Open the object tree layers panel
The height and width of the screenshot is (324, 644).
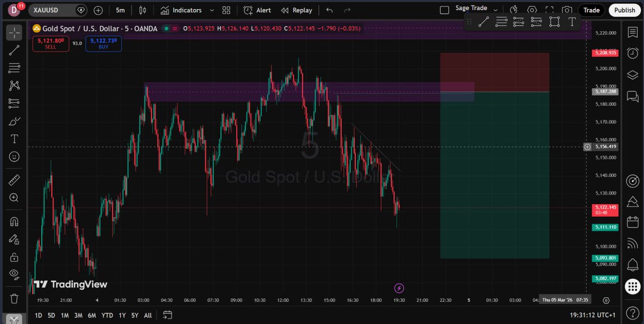pyautogui.click(x=633, y=75)
